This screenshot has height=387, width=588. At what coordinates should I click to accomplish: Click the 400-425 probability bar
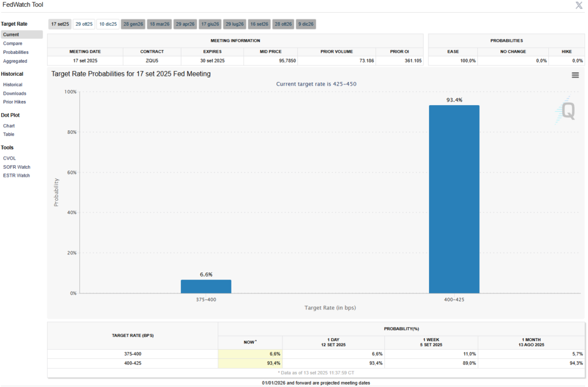(x=454, y=199)
